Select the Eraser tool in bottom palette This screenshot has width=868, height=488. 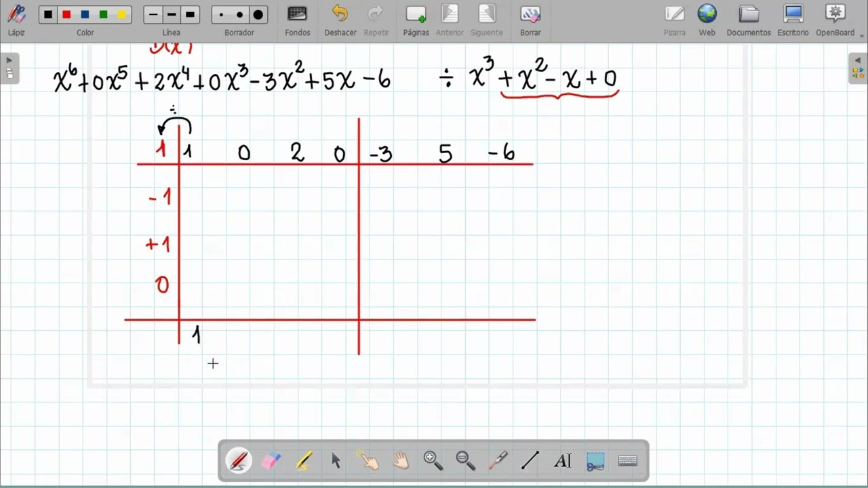point(271,461)
